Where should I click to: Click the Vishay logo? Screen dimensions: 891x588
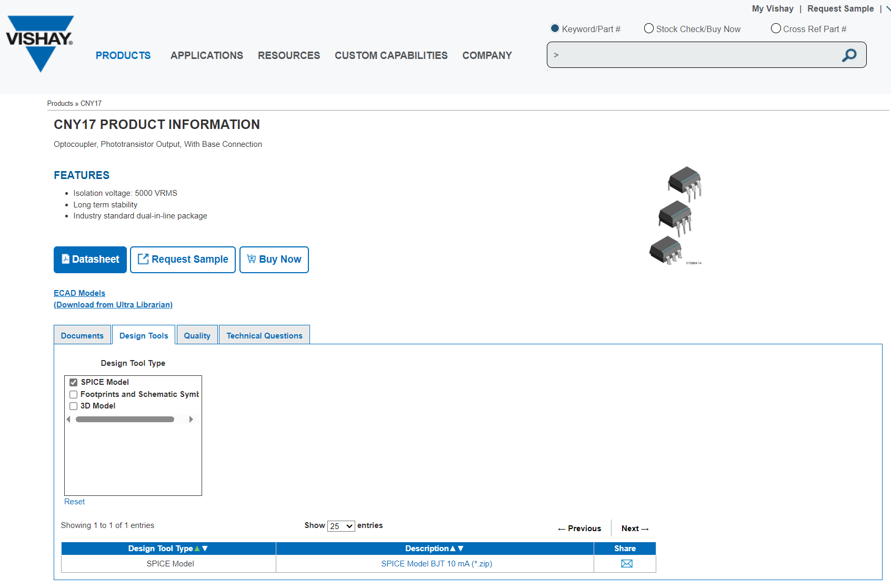(40, 43)
